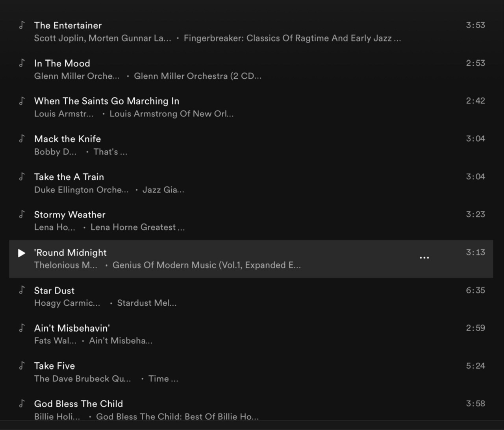Viewport: 504px width, 430px height.
Task: Click the duration 6:35 of Star Dust
Action: pyautogui.click(x=475, y=290)
